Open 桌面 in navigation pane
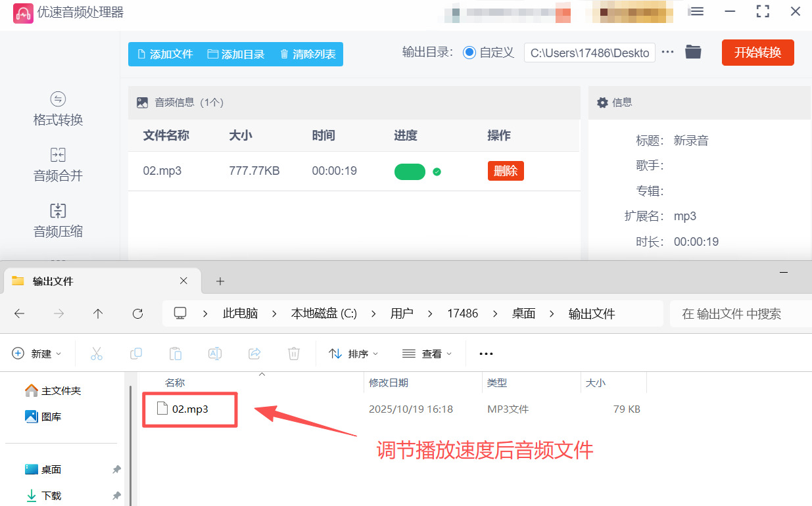The width and height of the screenshot is (812, 506). point(43,469)
